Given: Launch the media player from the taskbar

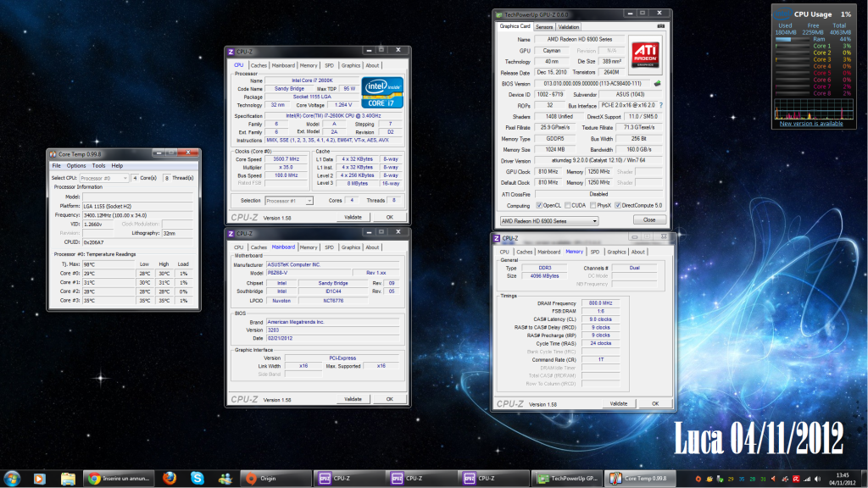Looking at the screenshot, I should coord(39,479).
